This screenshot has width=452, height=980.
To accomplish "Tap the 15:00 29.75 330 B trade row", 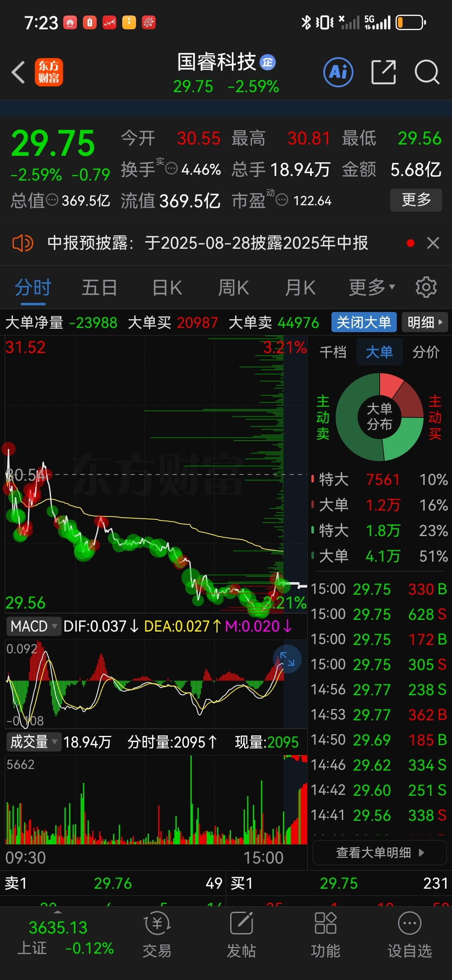I will point(379,589).
